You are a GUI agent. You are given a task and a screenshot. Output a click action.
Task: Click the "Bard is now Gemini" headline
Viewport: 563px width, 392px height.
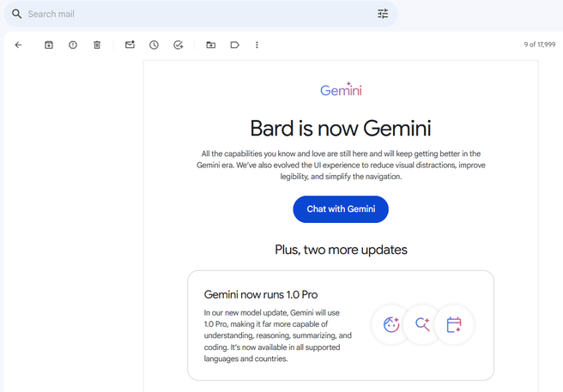341,128
